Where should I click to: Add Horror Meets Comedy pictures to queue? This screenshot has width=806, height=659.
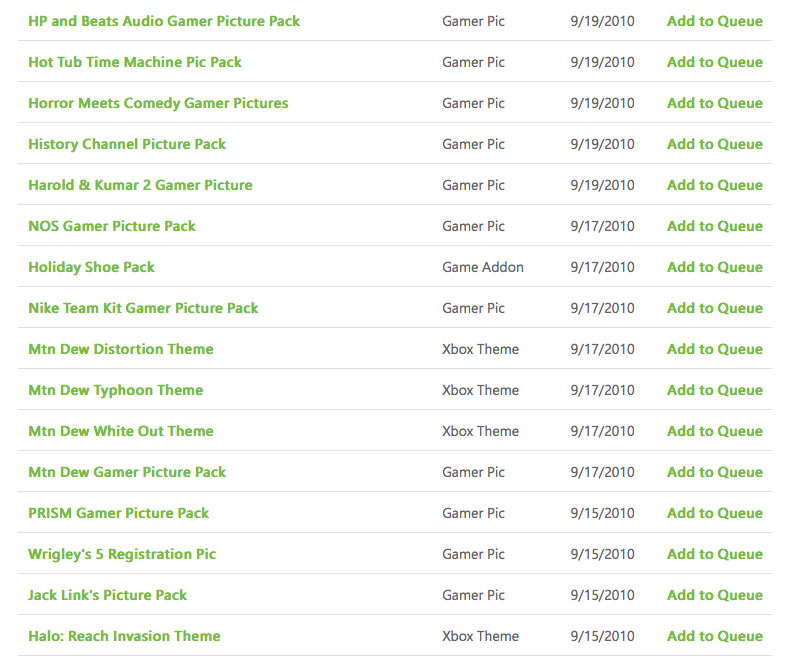pyautogui.click(x=715, y=103)
